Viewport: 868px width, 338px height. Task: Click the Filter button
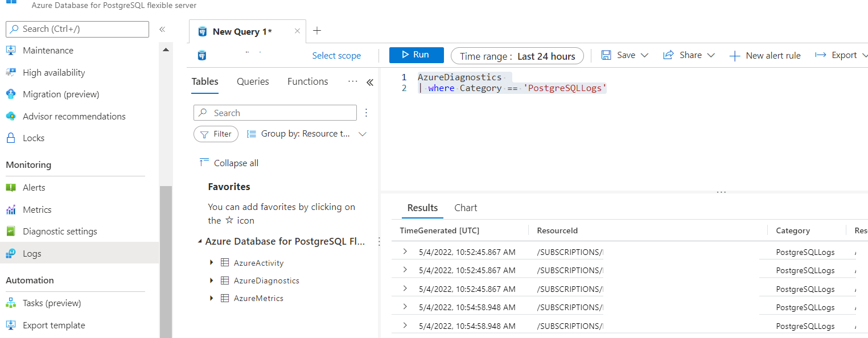click(216, 134)
